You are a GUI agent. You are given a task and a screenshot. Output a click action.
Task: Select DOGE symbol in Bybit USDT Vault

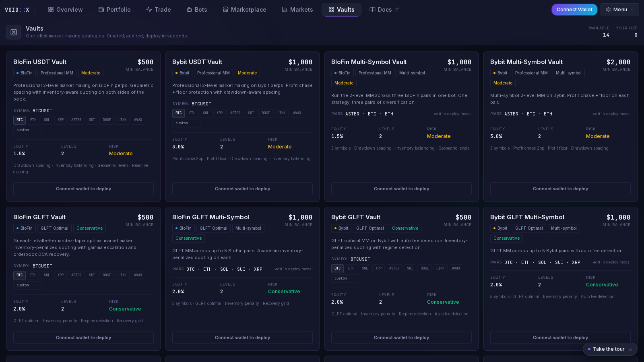(266, 113)
